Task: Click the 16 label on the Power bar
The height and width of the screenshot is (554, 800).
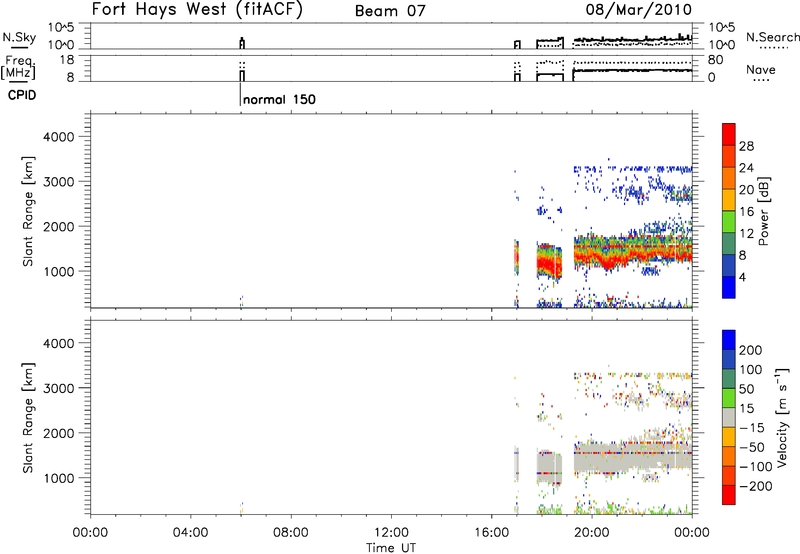Action: pos(746,212)
